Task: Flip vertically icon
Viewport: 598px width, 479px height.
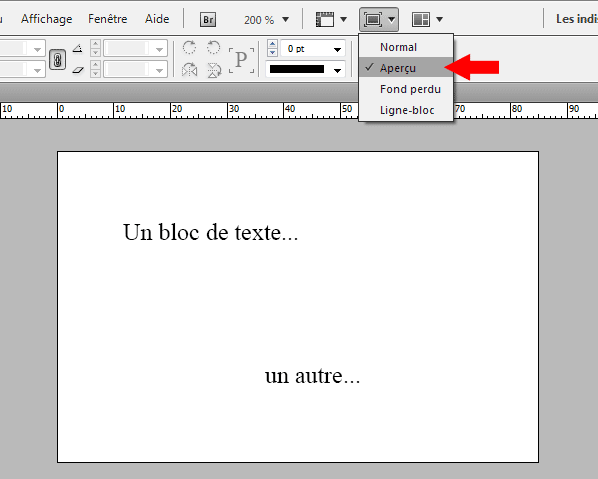Action: click(x=214, y=70)
